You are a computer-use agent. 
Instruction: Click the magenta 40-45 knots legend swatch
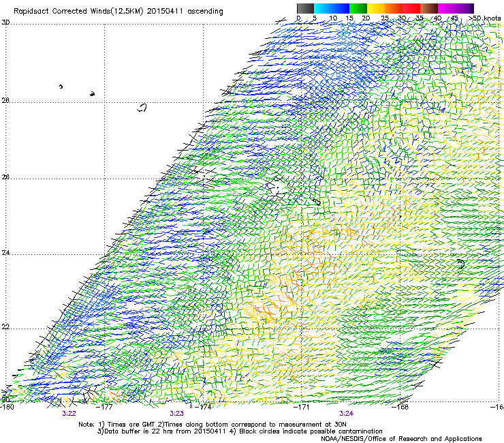447,8
